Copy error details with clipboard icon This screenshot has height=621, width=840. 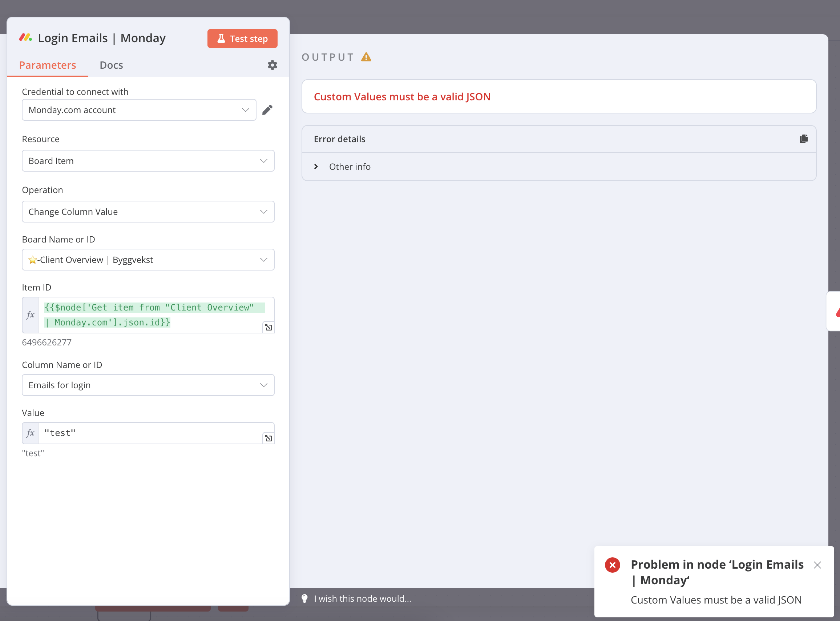pyautogui.click(x=804, y=139)
